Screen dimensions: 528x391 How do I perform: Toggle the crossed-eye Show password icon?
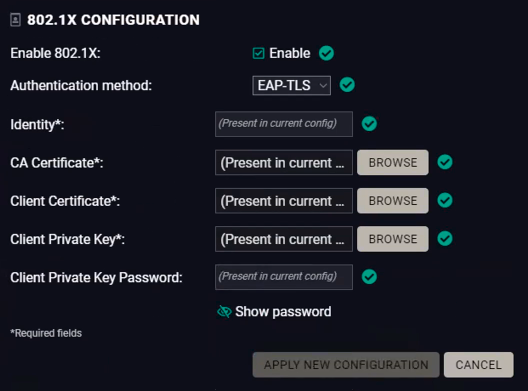coord(224,312)
